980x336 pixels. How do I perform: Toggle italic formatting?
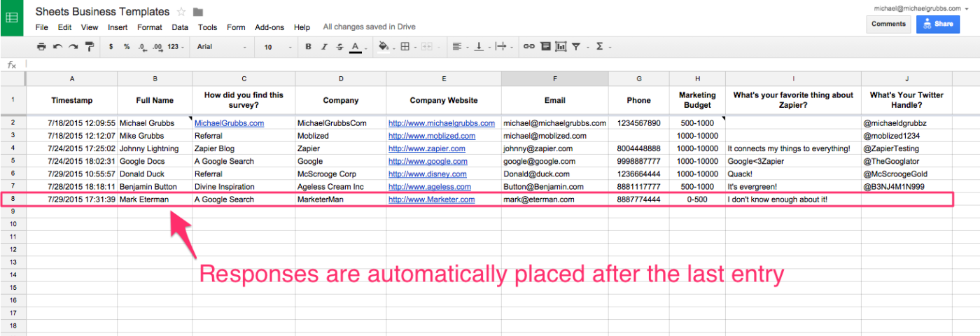pyautogui.click(x=324, y=47)
